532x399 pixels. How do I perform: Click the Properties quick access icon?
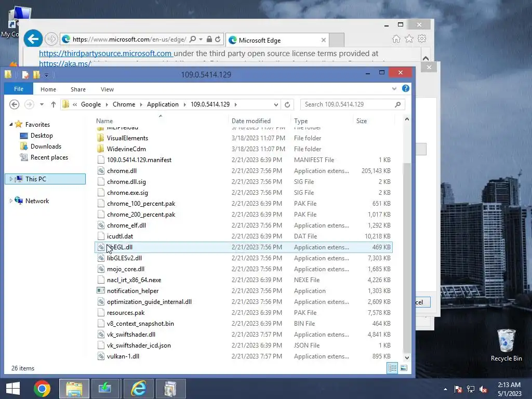point(25,75)
